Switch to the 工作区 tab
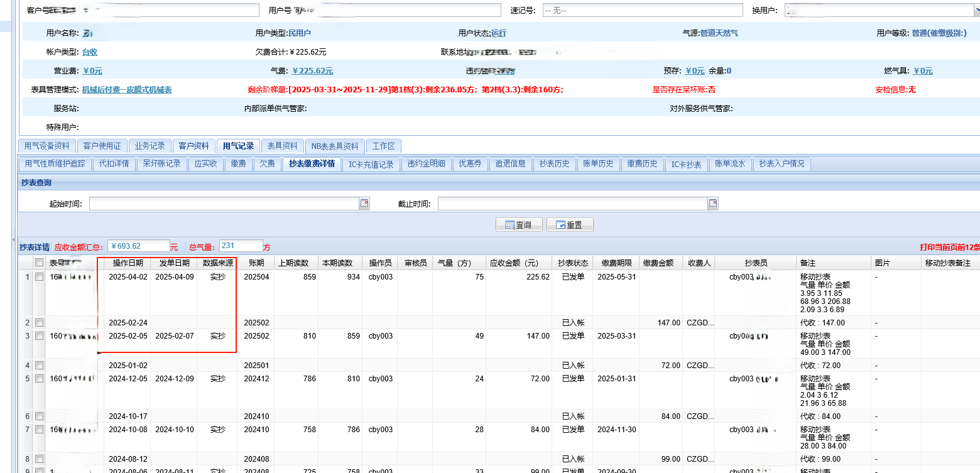Image resolution: width=980 pixels, height=473 pixels. [383, 146]
